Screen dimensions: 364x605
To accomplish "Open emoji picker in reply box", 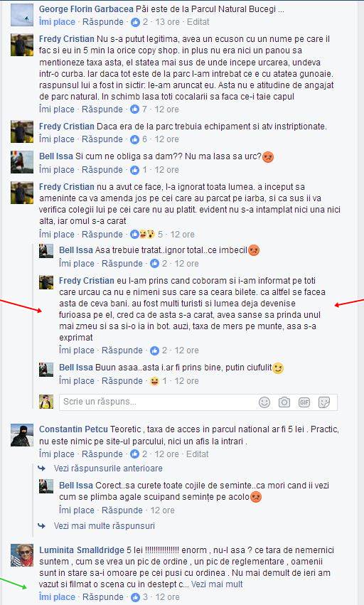I will tap(264, 402).
